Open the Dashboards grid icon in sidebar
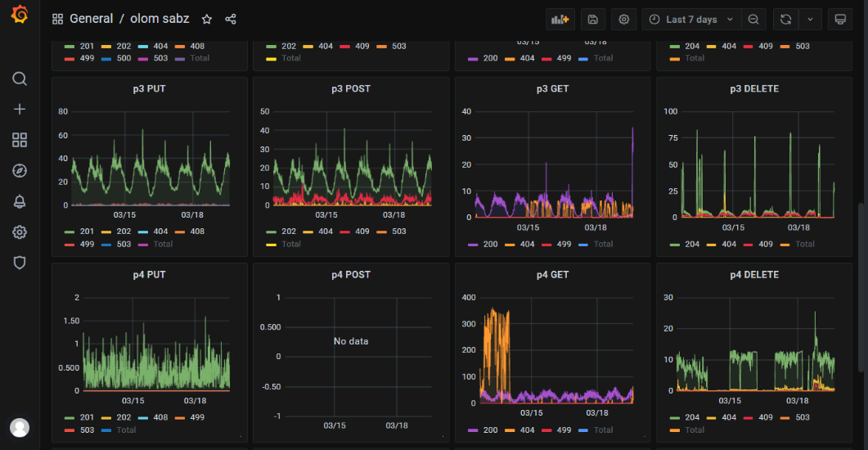The image size is (868, 450). click(20, 140)
